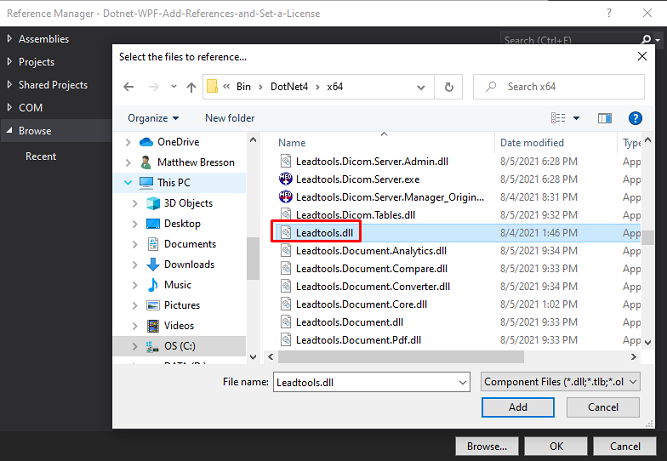Collapse the This PC tree node

128,183
